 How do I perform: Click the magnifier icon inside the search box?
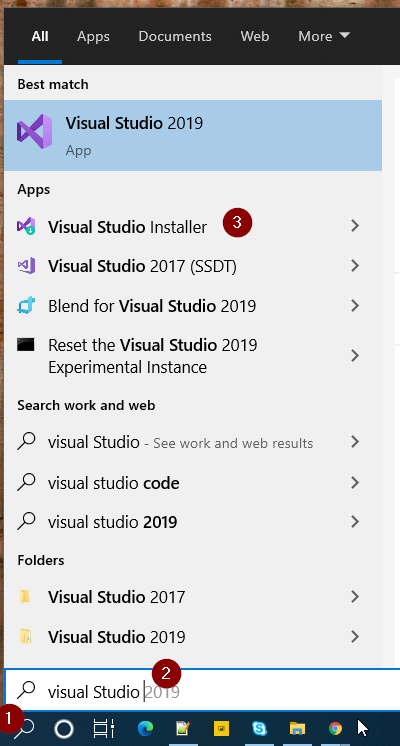click(26, 691)
